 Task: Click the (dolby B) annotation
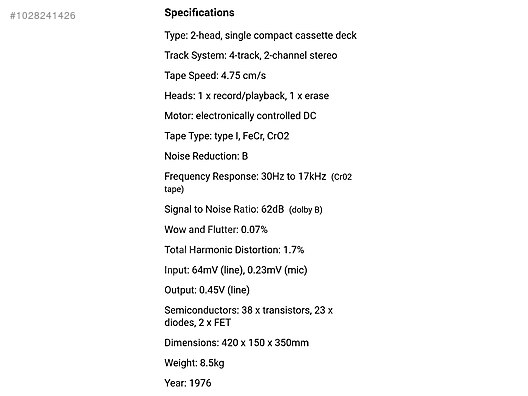[x=306, y=210]
